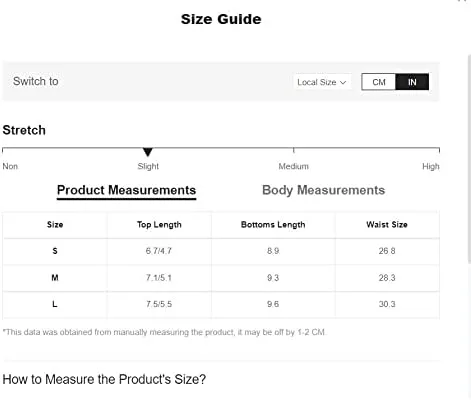Click the Top Length column header
The image size is (471, 400).
(159, 225)
